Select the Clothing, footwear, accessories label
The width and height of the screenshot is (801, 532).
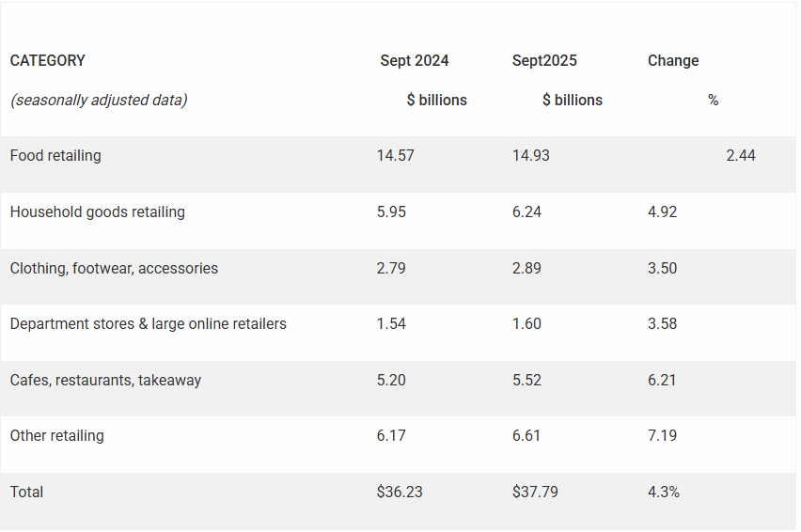click(114, 269)
